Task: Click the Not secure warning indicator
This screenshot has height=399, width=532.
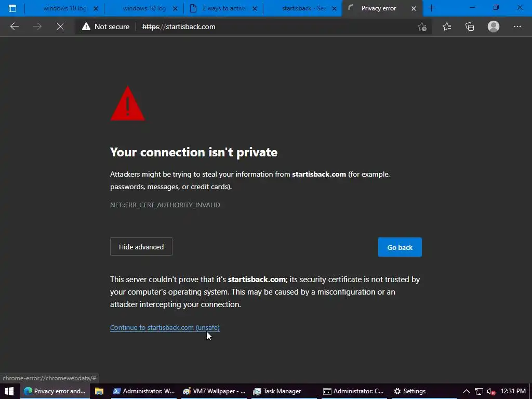Action: [x=105, y=26]
